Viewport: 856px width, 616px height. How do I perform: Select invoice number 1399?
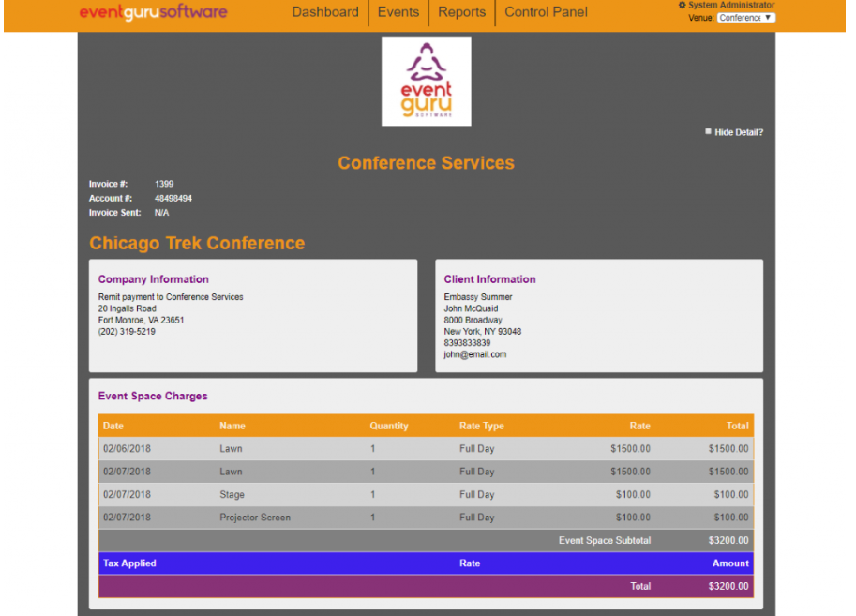click(x=164, y=184)
